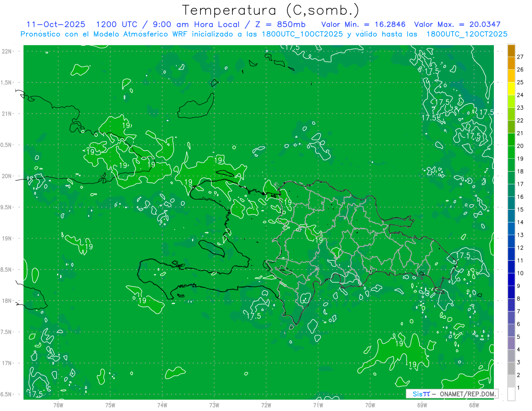
Task: Click the "72W" longitude axis label
Action: pyautogui.click(x=266, y=405)
